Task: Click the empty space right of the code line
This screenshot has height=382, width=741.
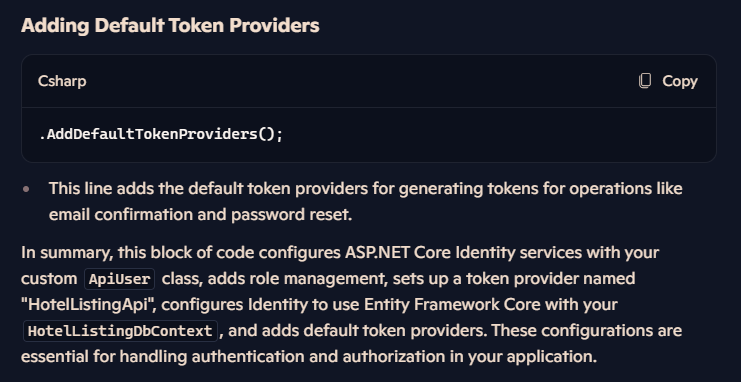Action: pyautogui.click(x=496, y=135)
